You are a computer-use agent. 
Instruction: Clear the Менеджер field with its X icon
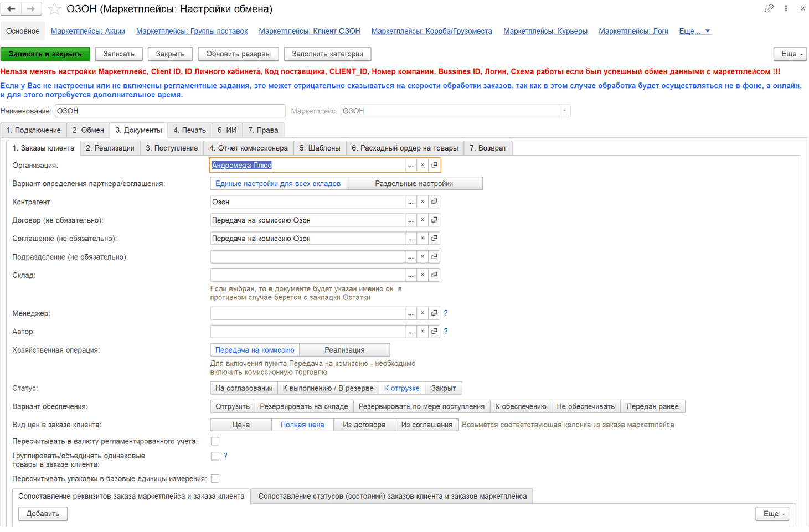tap(422, 313)
